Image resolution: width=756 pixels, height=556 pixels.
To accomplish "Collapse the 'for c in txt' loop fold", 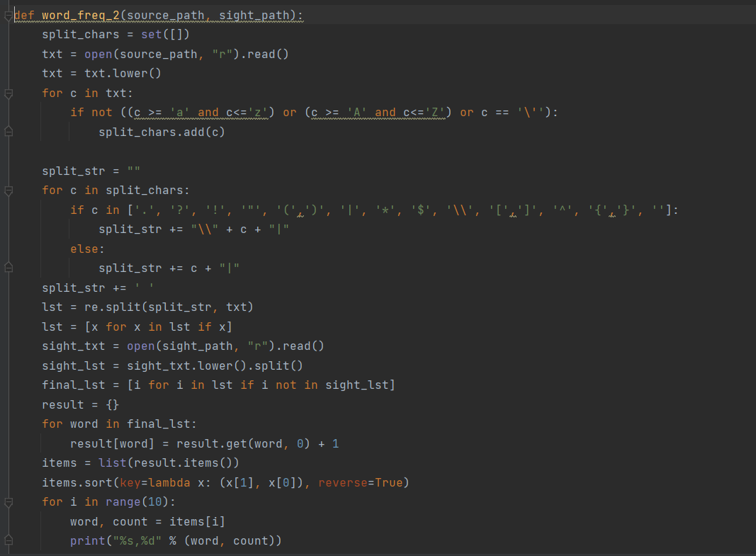I will pos(9,93).
